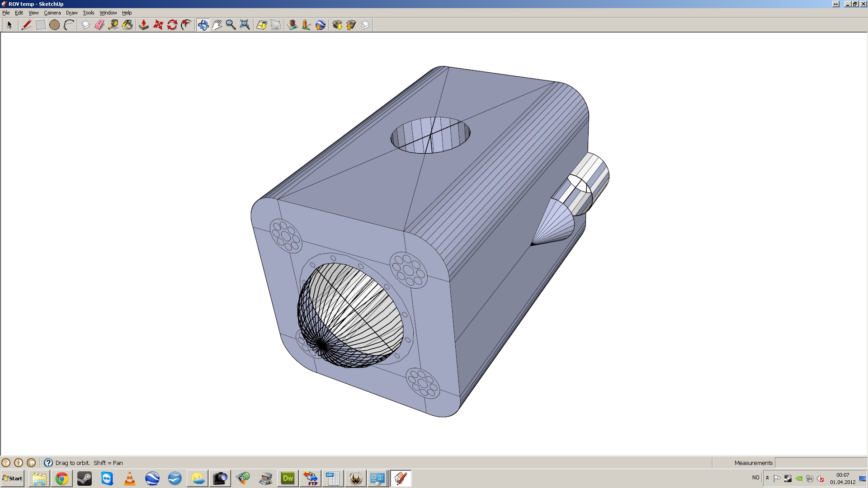Select the Offset tool
Image resolution: width=868 pixels, height=488 pixels.
[x=186, y=25]
